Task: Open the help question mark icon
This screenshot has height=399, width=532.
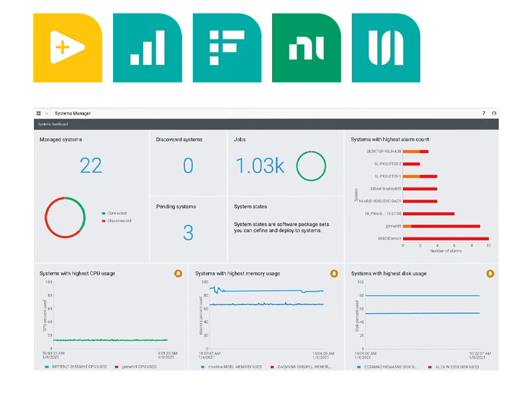Action: pos(484,113)
